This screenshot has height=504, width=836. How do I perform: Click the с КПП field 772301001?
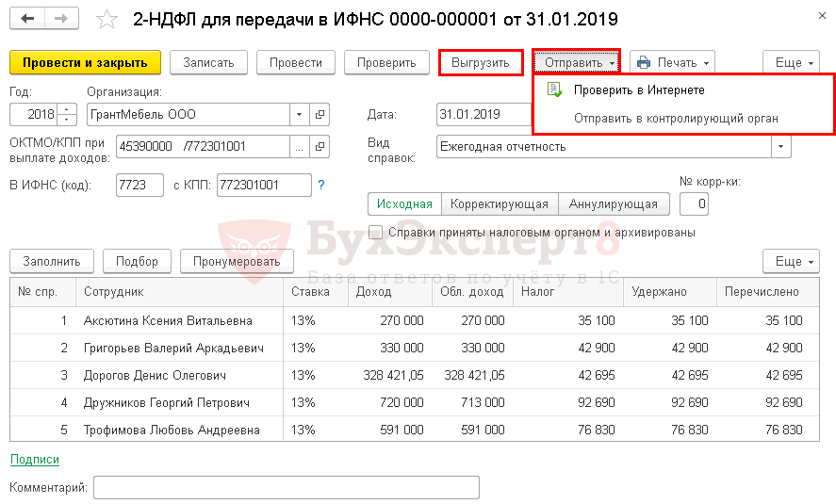264,185
